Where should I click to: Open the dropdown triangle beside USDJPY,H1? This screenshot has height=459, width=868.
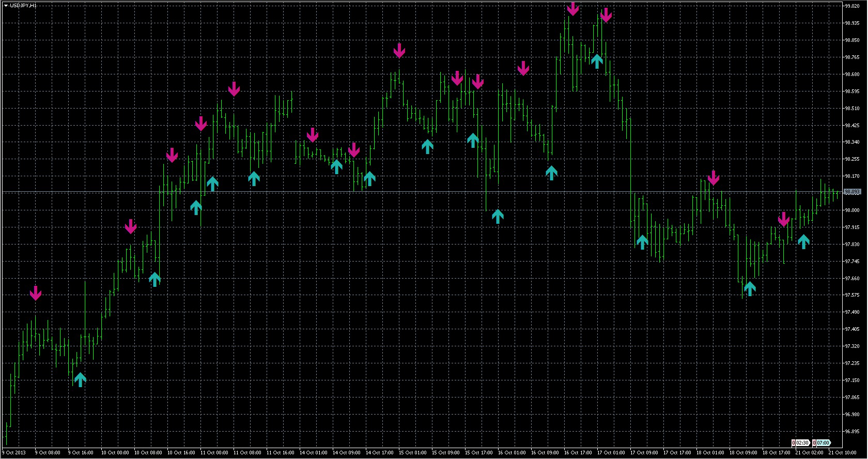[6, 5]
